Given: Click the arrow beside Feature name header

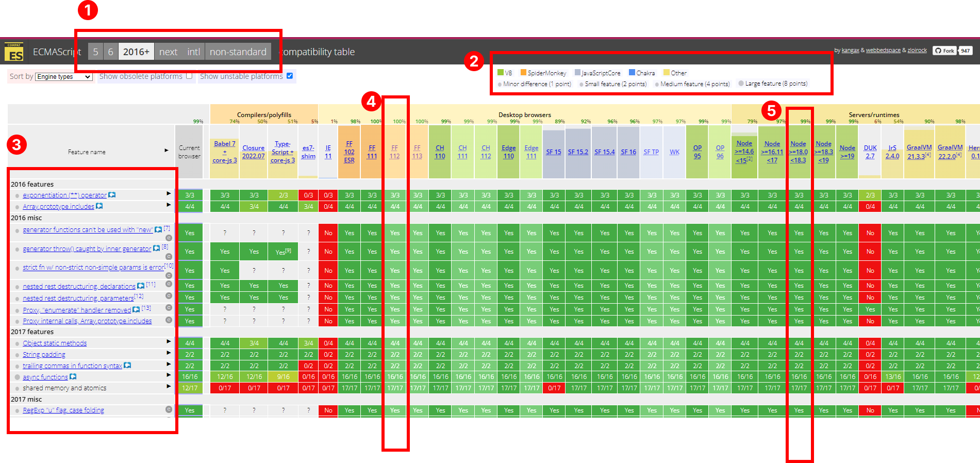Looking at the screenshot, I should pyautogui.click(x=167, y=151).
